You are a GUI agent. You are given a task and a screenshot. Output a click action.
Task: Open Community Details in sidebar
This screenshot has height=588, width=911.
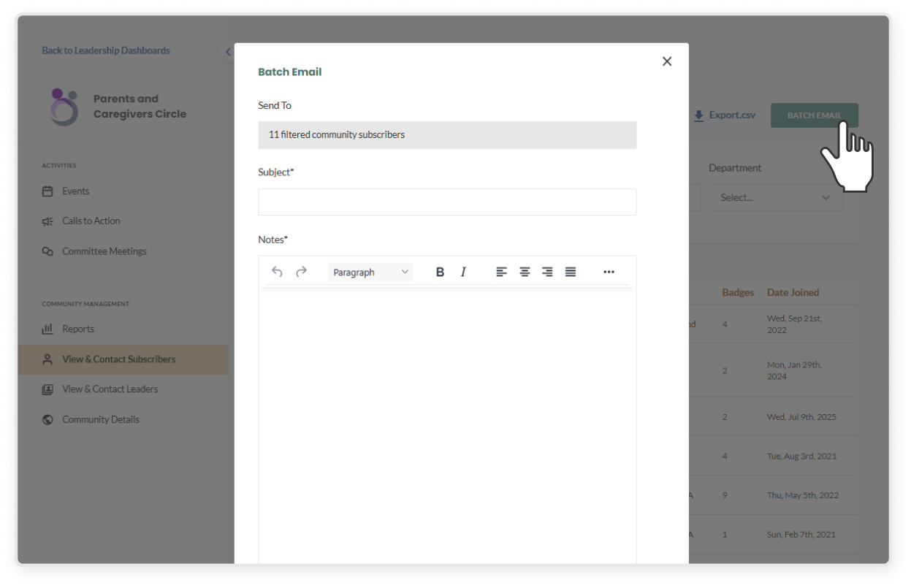coord(100,419)
